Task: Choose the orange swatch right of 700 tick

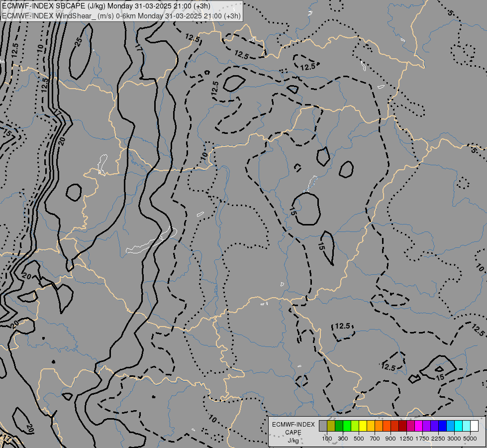Action: point(379,426)
